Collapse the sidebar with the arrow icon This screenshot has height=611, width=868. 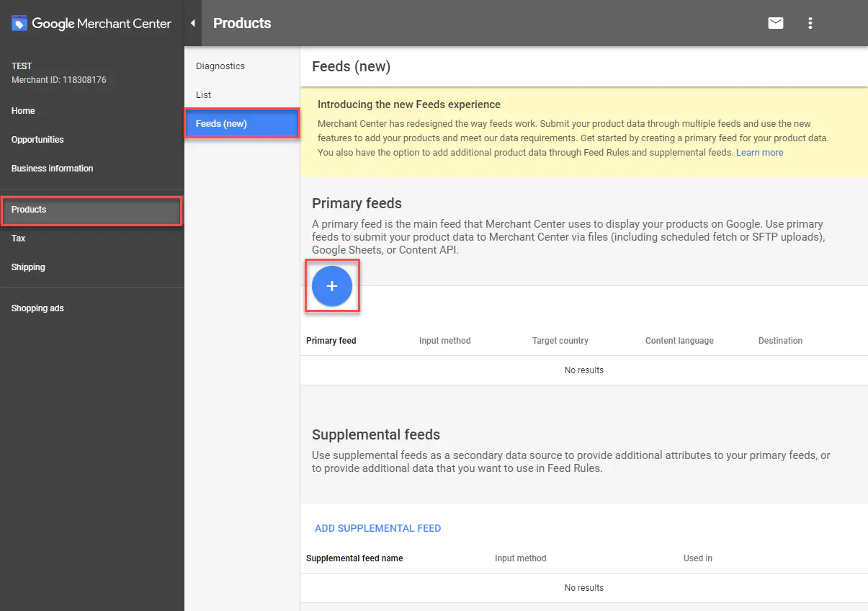193,23
